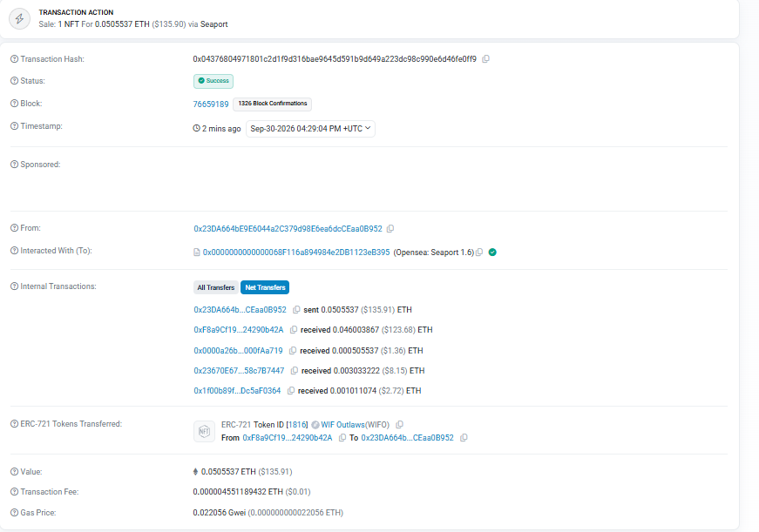Open help icon next to Value

point(15,472)
